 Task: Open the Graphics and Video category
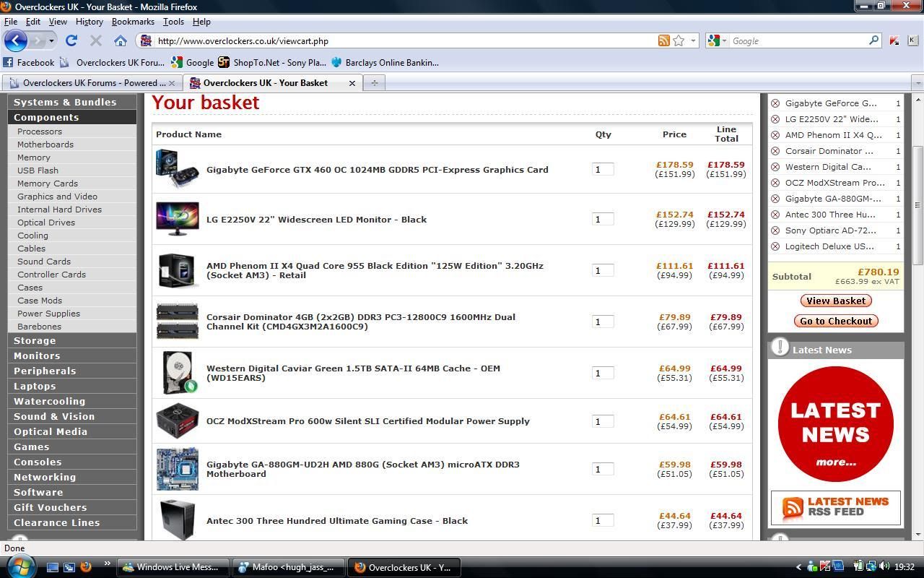[x=57, y=197]
